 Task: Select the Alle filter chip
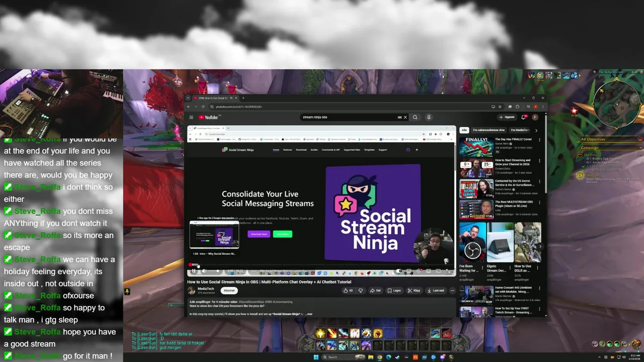(464, 130)
